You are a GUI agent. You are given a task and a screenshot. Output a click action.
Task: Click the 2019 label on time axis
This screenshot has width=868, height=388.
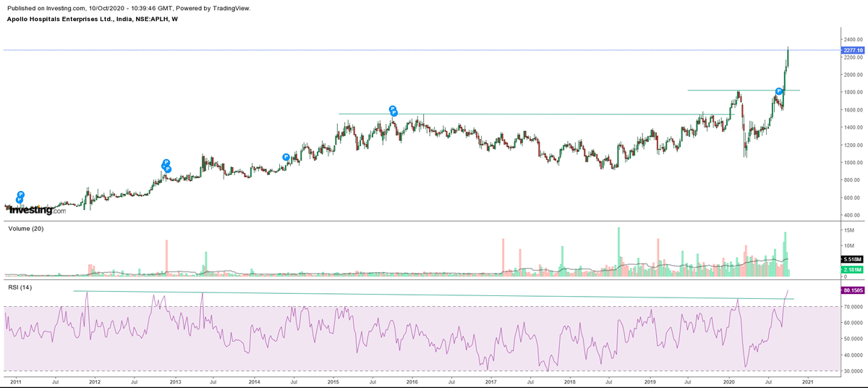650,381
